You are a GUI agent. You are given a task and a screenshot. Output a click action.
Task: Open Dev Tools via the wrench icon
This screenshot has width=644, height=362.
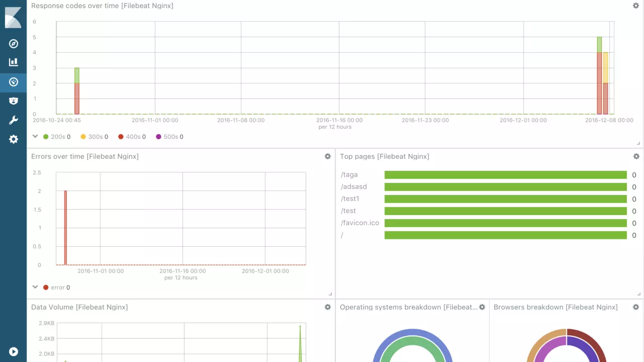(x=14, y=120)
